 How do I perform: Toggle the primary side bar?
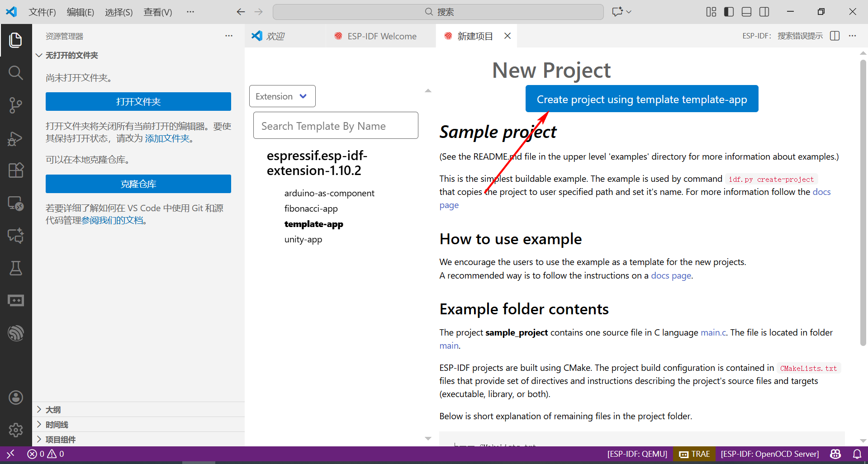[729, 12]
